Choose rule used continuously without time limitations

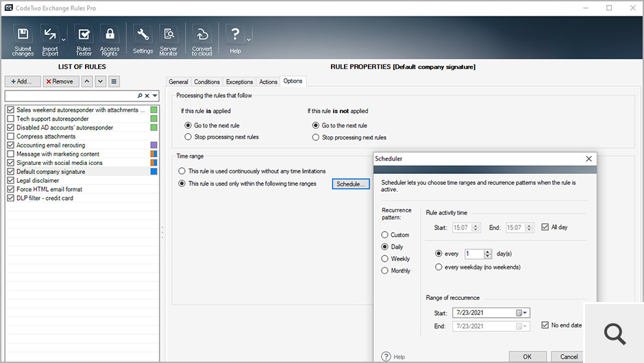coord(182,171)
